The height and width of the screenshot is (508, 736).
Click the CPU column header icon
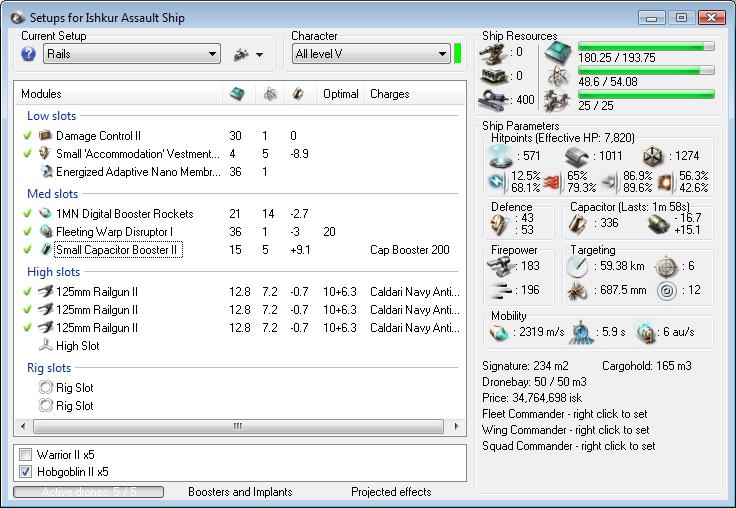(x=237, y=94)
